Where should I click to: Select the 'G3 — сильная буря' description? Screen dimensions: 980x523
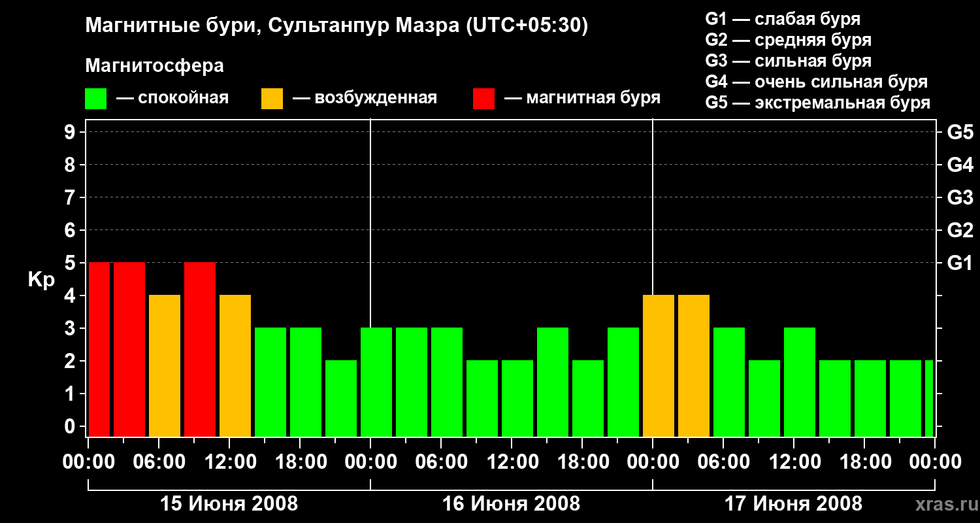point(789,61)
